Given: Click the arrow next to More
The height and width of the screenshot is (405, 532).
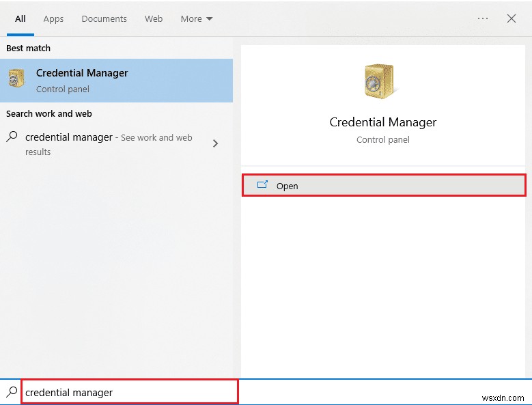Looking at the screenshot, I should click(209, 19).
